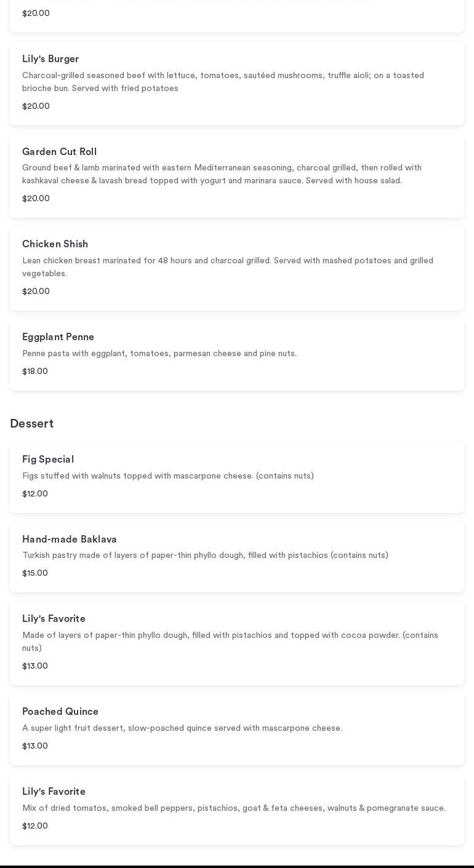This screenshot has height=868, width=474.
Task: Choose the Eggplant Penne dish
Action: (x=58, y=337)
